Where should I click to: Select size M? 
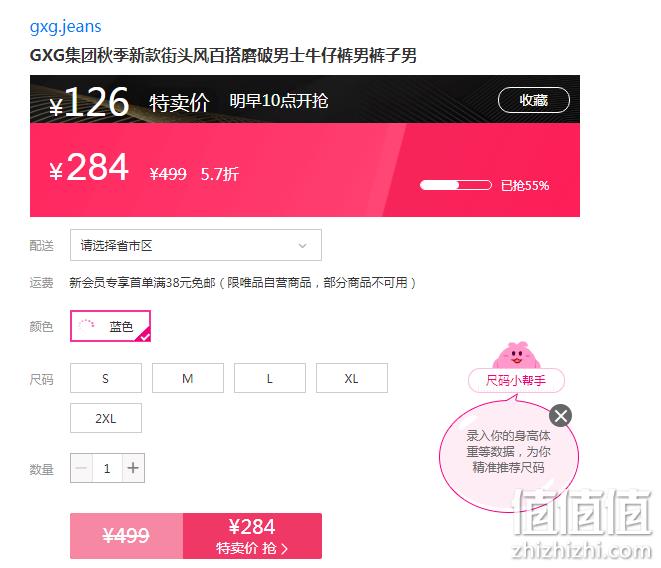click(188, 378)
